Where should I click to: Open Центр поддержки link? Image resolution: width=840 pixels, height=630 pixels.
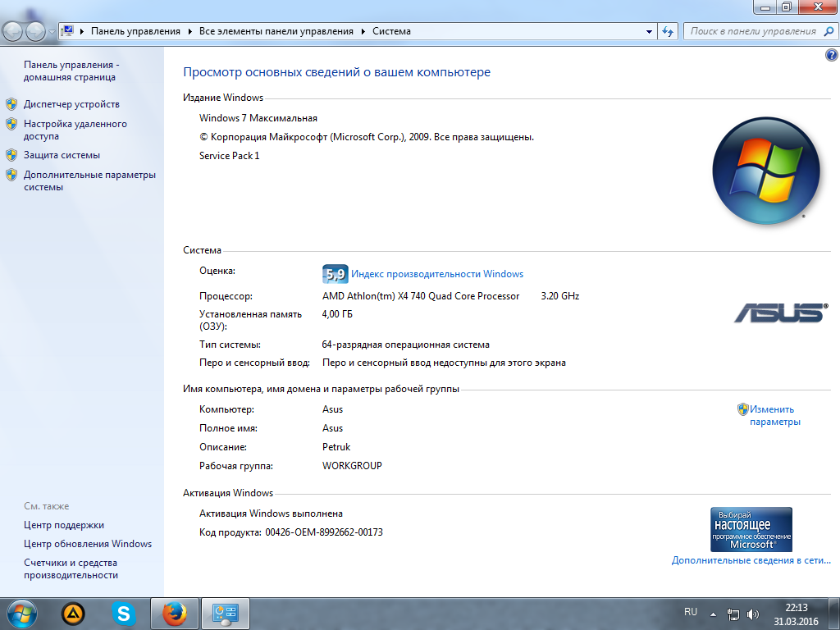[64, 525]
